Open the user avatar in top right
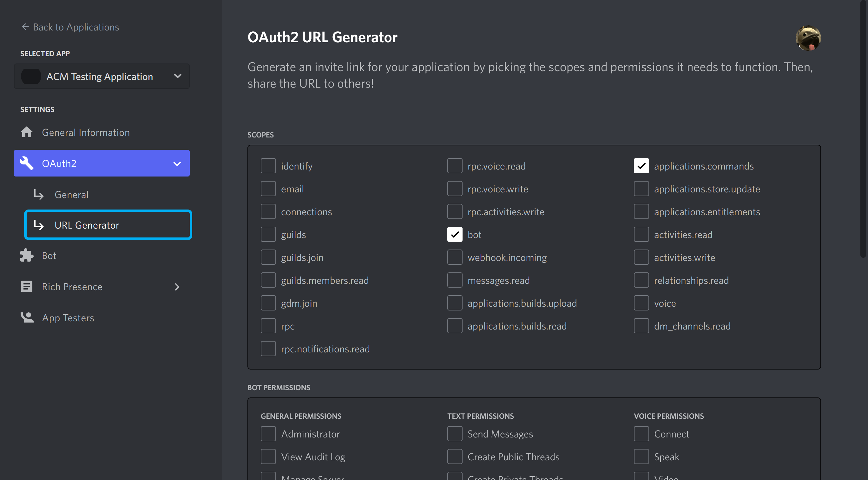868x480 pixels. click(808, 38)
